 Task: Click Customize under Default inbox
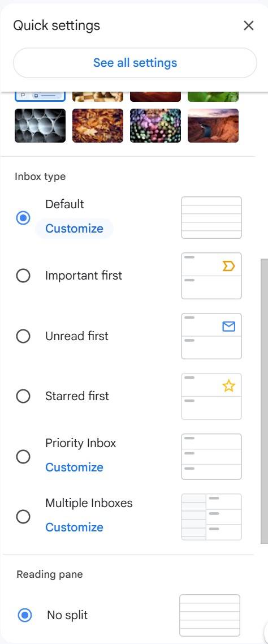pos(74,229)
